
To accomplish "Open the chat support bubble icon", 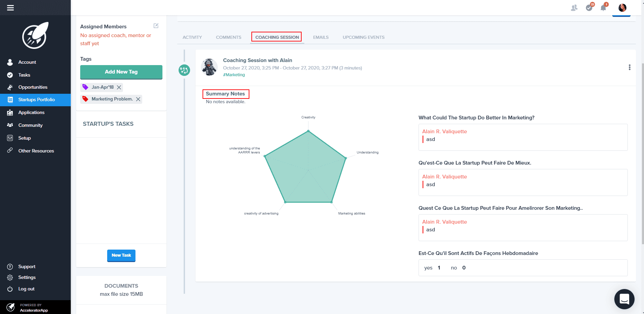I will [x=624, y=299].
